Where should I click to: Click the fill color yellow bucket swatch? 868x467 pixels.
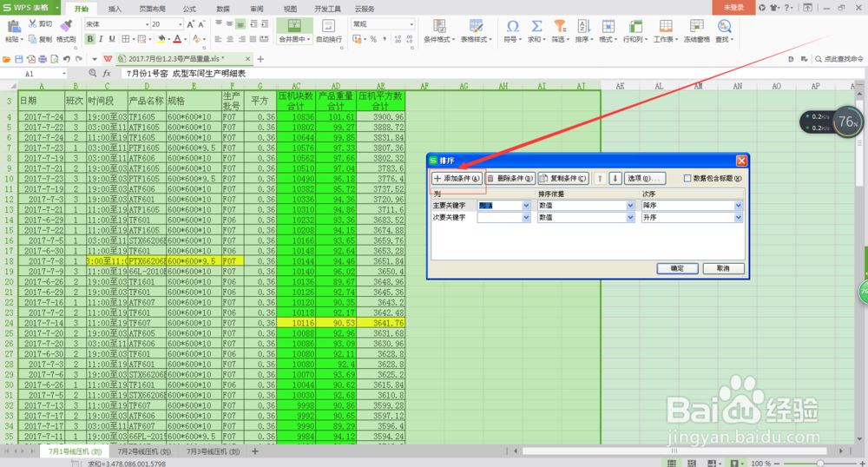pos(161,39)
